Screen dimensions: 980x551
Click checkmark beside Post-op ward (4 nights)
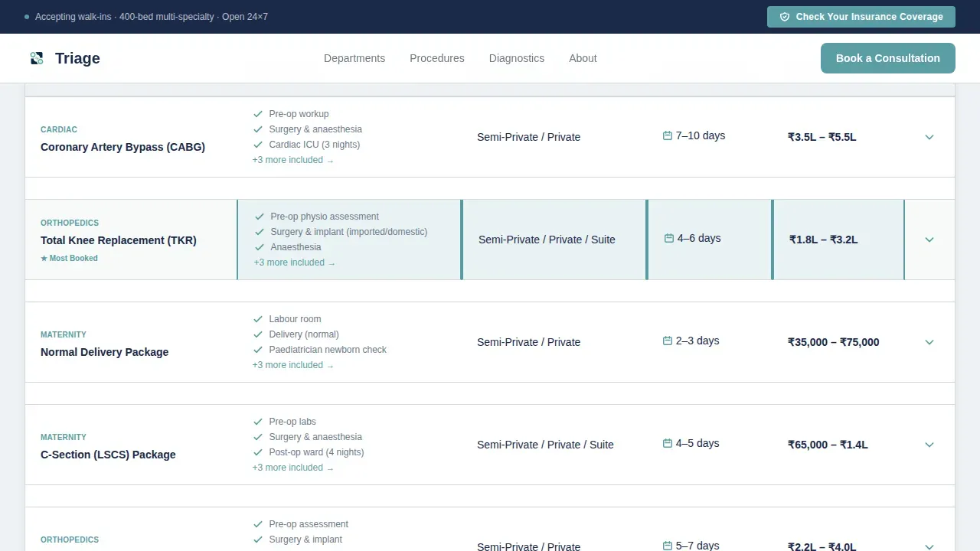(258, 452)
